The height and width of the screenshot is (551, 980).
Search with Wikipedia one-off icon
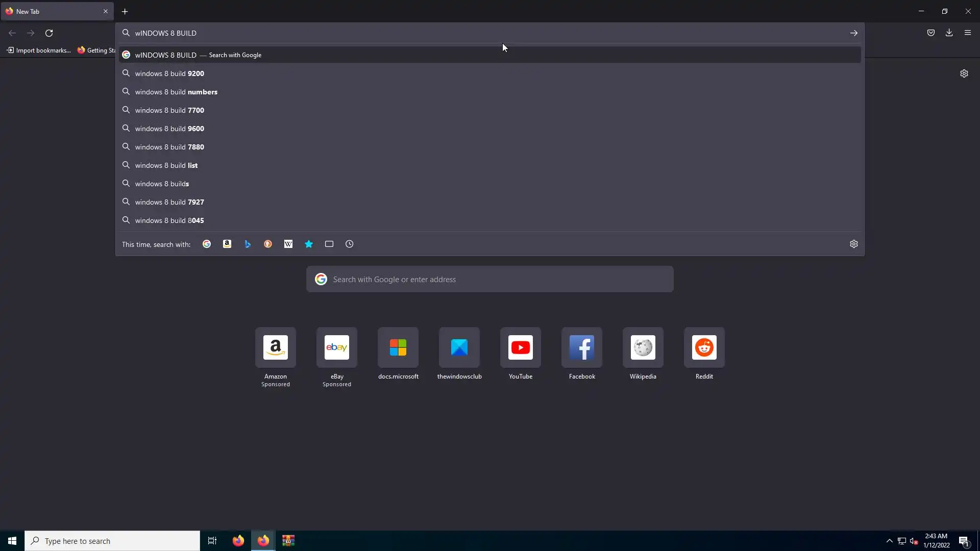pos(288,244)
